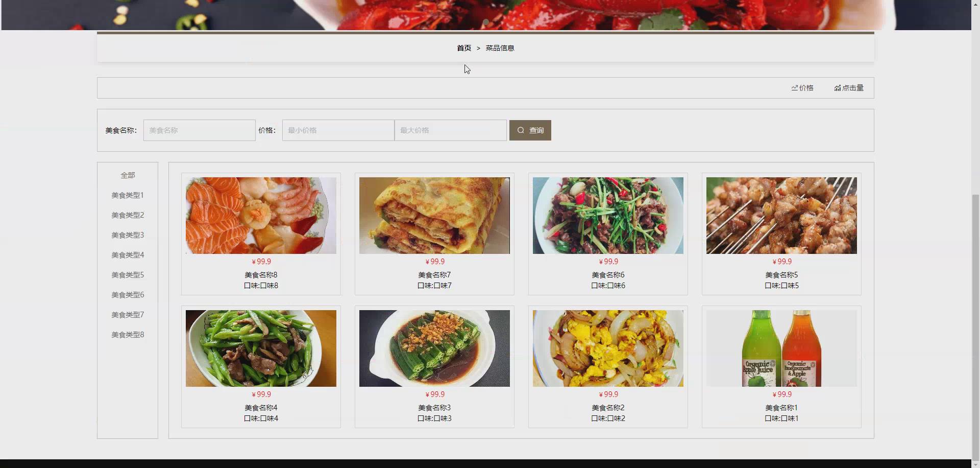Click the flavor text 口味:口味3
Screen dimensions: 980x468
(x=434, y=418)
